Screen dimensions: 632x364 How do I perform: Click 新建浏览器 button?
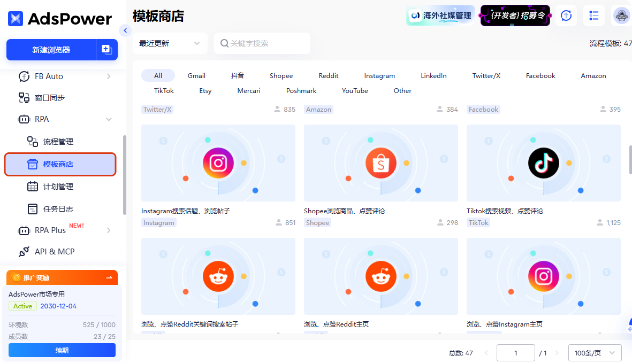(51, 50)
